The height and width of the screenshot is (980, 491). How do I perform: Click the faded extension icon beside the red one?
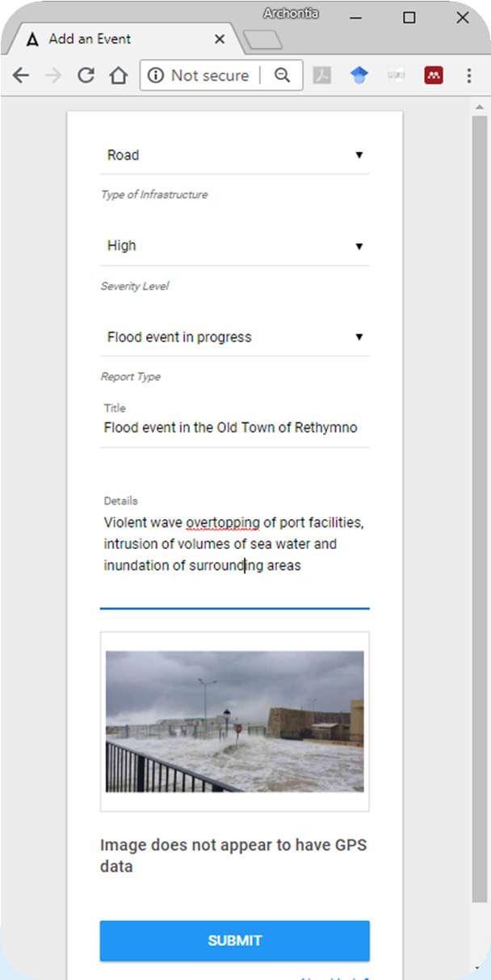[396, 75]
